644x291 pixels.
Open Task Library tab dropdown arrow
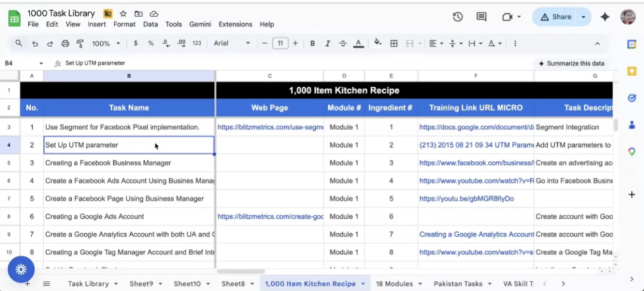point(116,284)
